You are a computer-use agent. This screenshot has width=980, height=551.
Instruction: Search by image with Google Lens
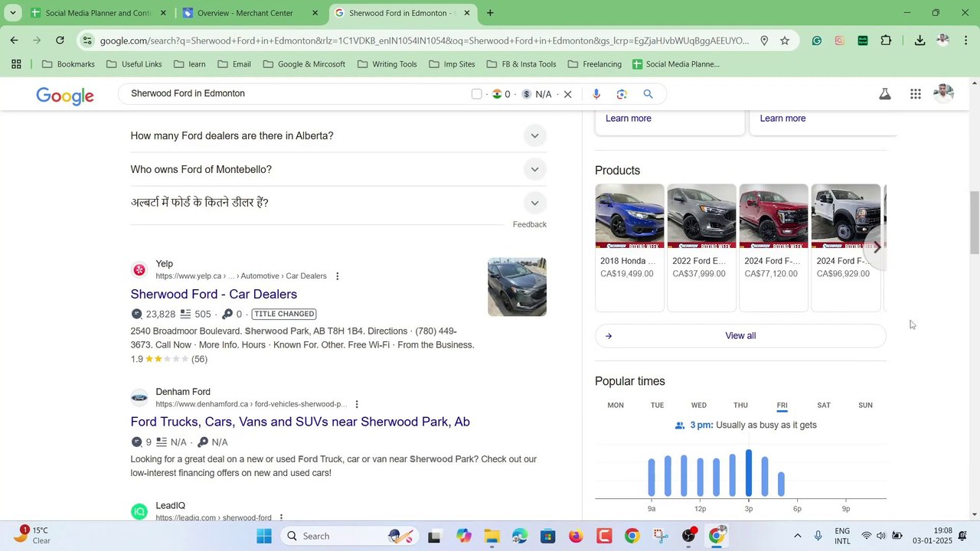[x=622, y=94]
